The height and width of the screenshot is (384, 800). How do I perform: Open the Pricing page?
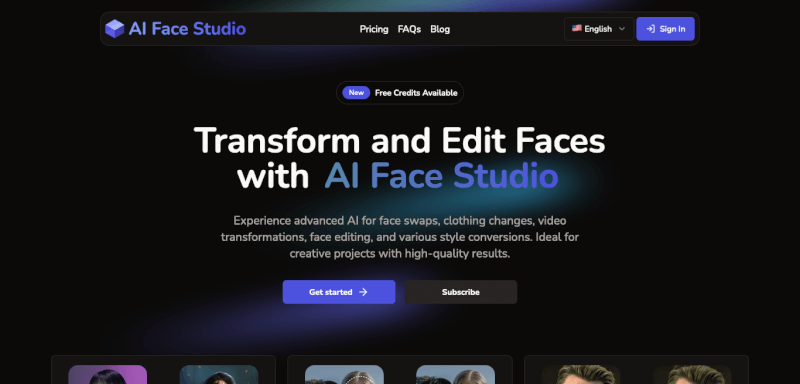(x=374, y=29)
